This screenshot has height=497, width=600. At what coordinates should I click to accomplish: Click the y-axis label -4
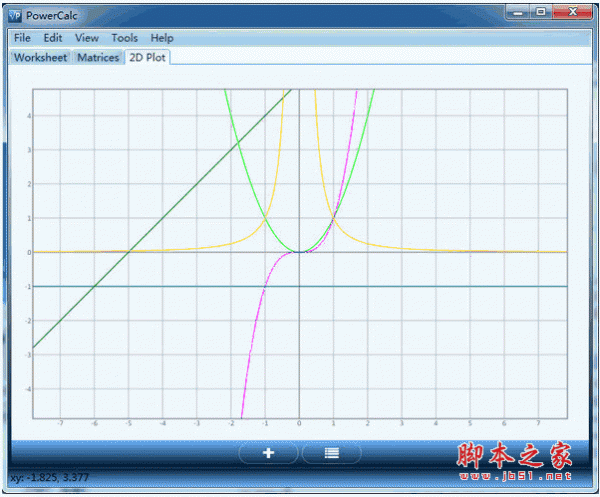(x=28, y=389)
